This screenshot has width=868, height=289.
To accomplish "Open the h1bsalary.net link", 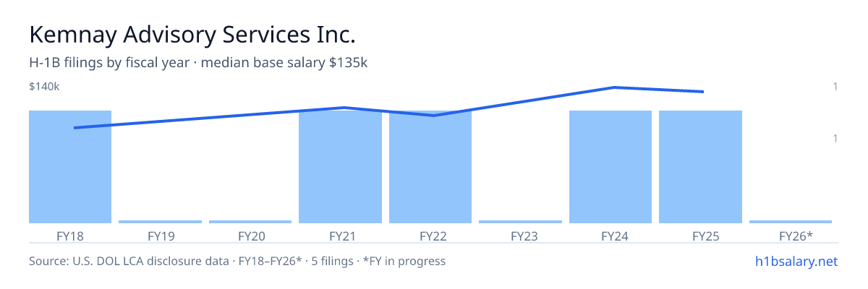I will tap(796, 261).
